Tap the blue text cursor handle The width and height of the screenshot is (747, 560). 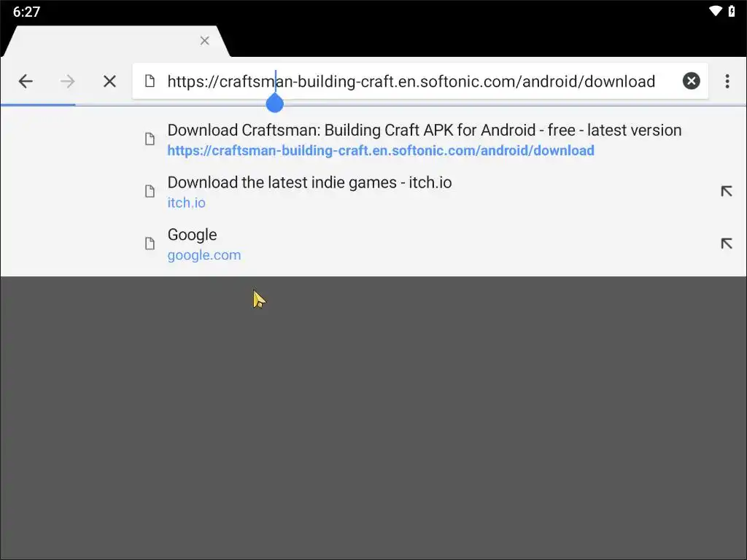pyautogui.click(x=275, y=103)
